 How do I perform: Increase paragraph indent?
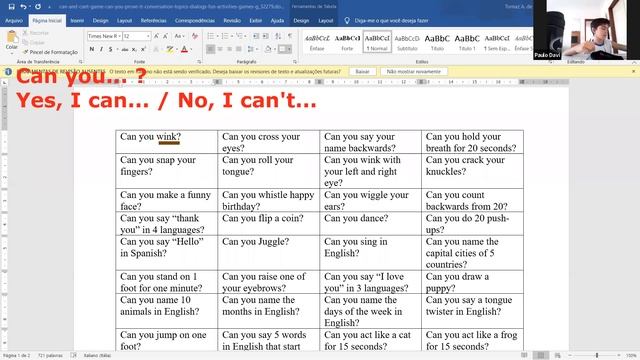click(265, 36)
